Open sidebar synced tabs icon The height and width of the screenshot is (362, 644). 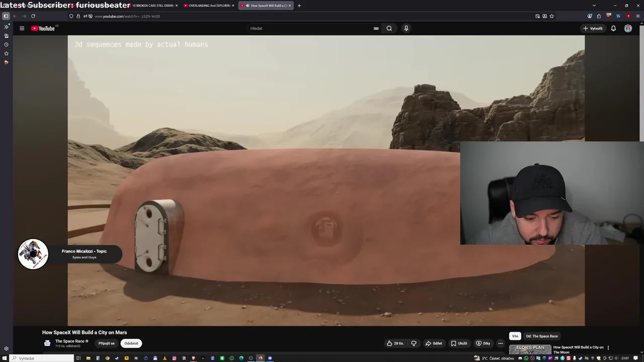(x=6, y=36)
